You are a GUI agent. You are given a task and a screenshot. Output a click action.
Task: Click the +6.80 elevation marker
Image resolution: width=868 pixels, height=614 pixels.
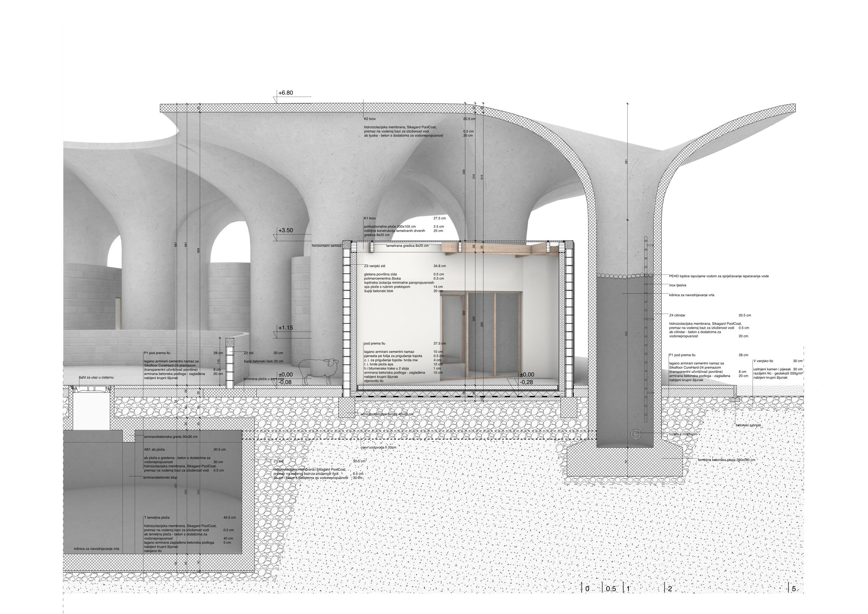click(x=285, y=93)
